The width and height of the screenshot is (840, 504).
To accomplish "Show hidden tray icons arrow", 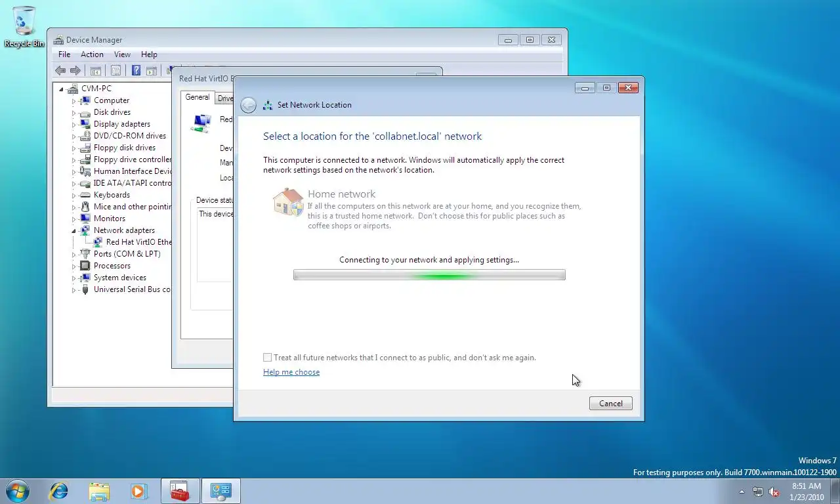I will 742,492.
